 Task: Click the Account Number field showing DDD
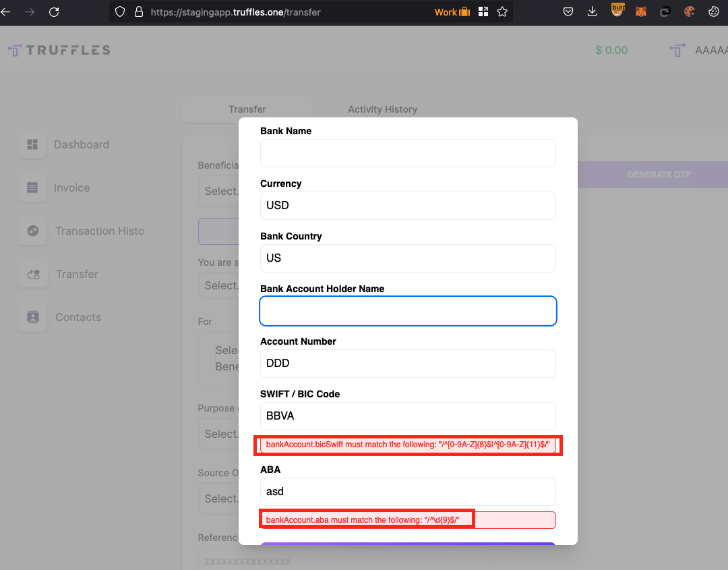(x=408, y=364)
